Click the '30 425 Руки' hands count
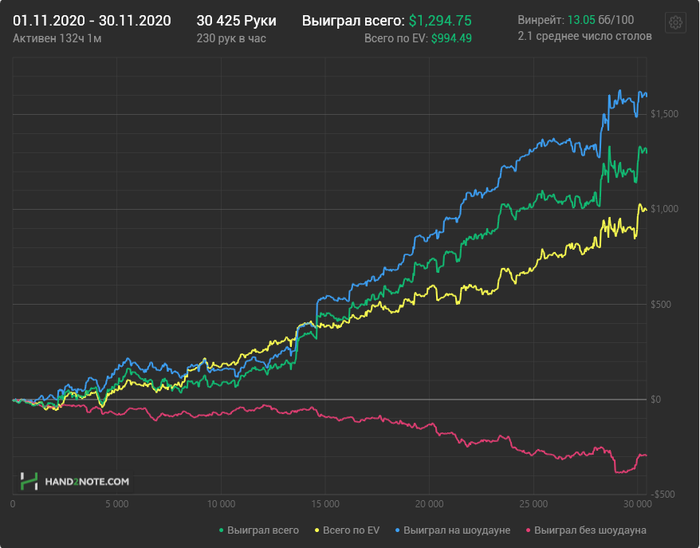The image size is (700, 548). [237, 21]
